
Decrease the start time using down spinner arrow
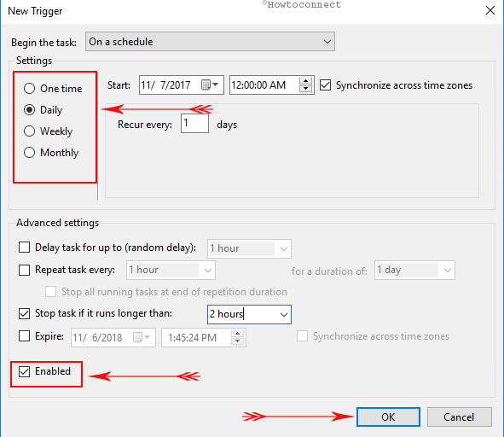click(305, 89)
